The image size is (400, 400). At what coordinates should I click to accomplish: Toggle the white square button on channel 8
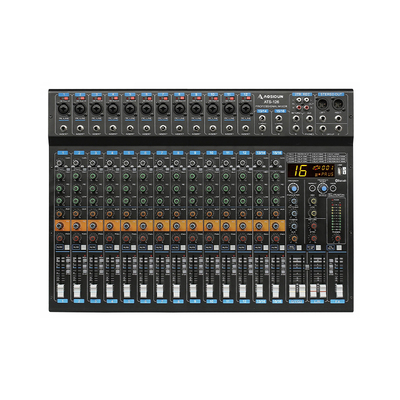[x=183, y=248]
